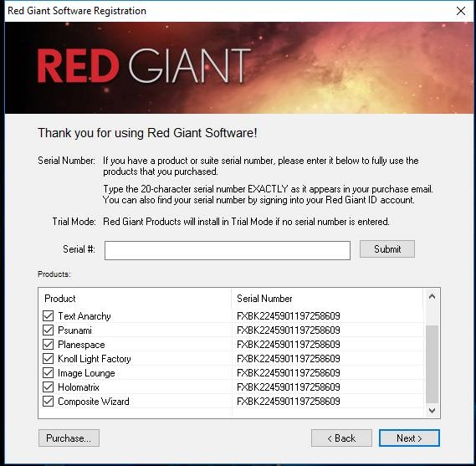Click the products list scrollbar thumb
Image resolution: width=476 pixels, height=466 pixels.
click(x=432, y=364)
